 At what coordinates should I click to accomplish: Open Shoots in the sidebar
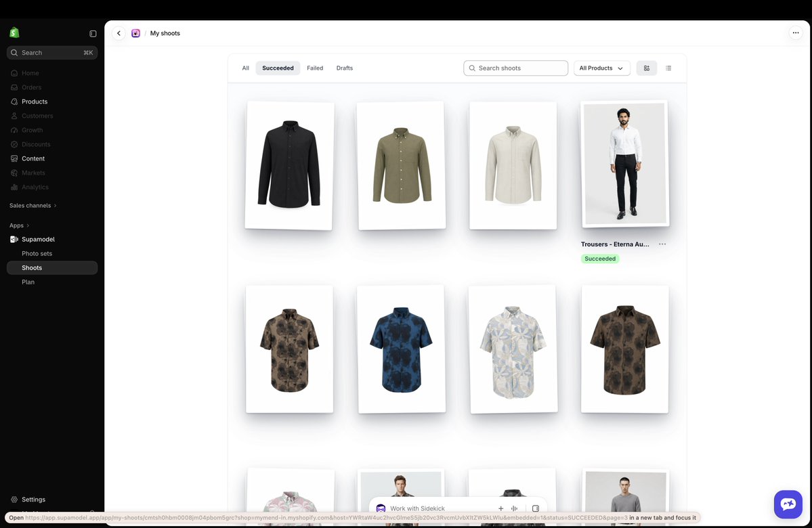pos(51,267)
